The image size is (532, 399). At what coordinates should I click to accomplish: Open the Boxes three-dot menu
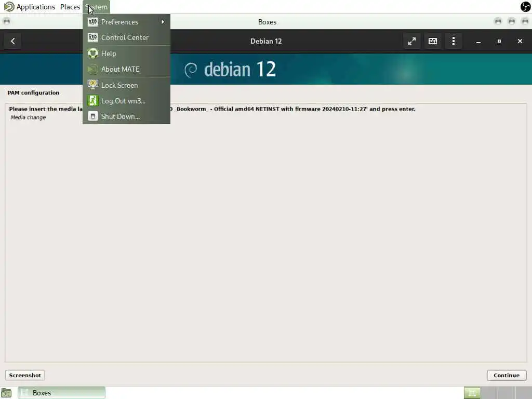453,41
